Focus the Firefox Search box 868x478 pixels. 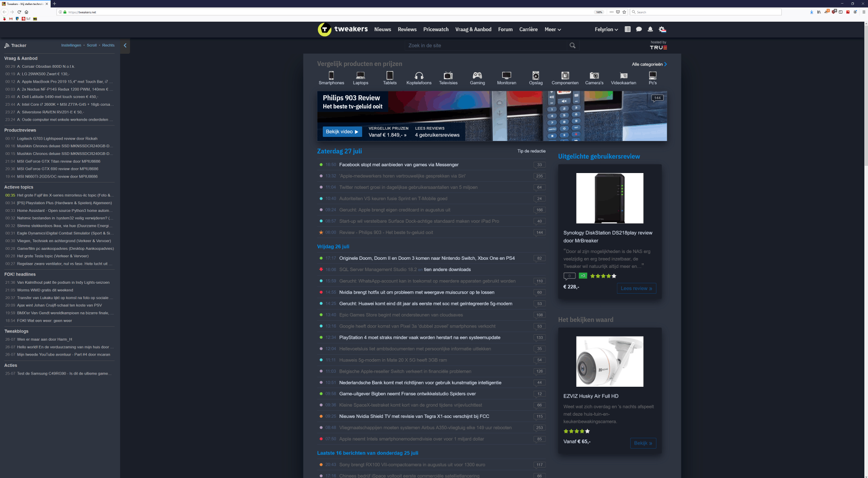click(x=706, y=12)
